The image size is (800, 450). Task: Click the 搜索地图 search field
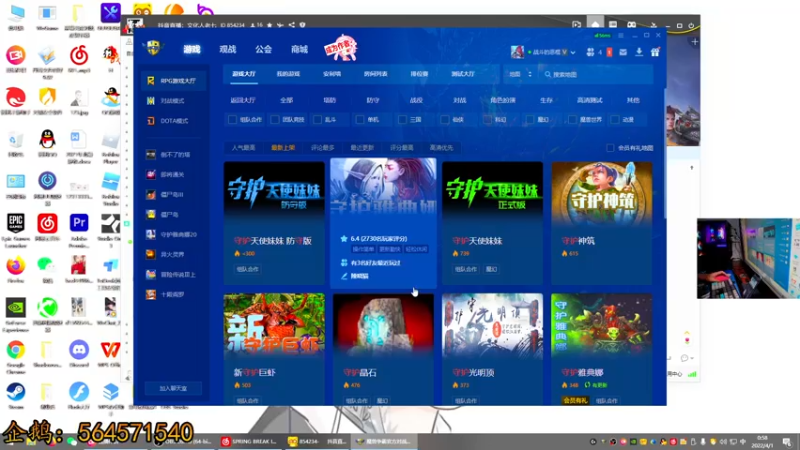click(x=596, y=74)
